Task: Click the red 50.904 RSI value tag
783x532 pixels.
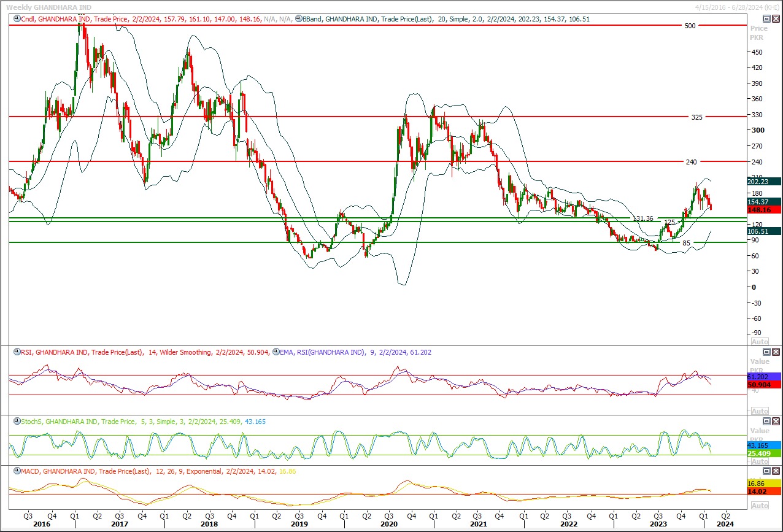Action: coord(763,385)
